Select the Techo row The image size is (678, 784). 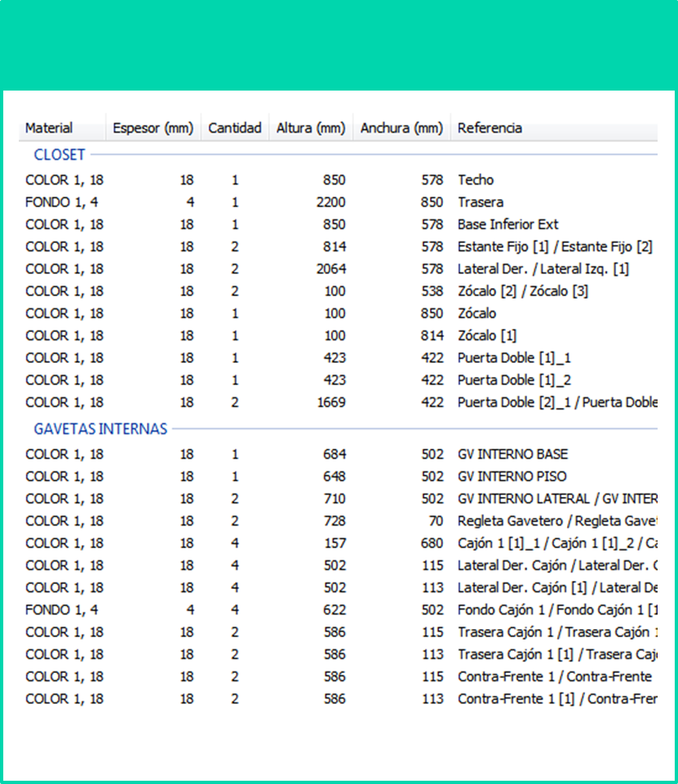(x=338, y=180)
